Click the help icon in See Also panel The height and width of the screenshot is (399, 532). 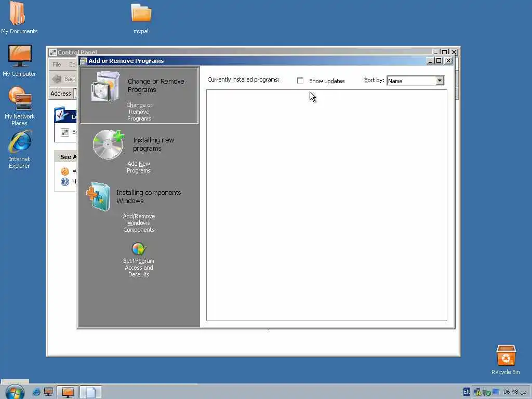[65, 182]
